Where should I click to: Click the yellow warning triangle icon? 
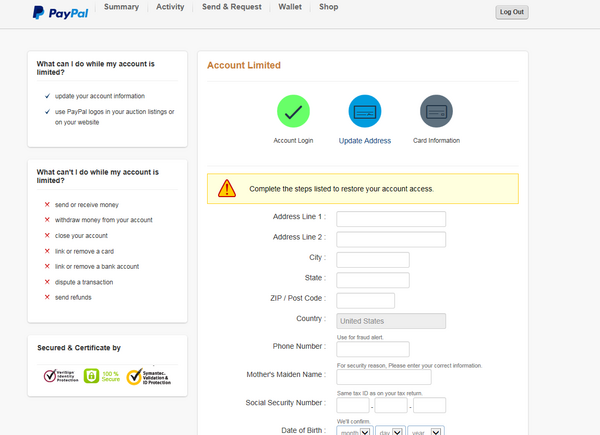pos(227,188)
